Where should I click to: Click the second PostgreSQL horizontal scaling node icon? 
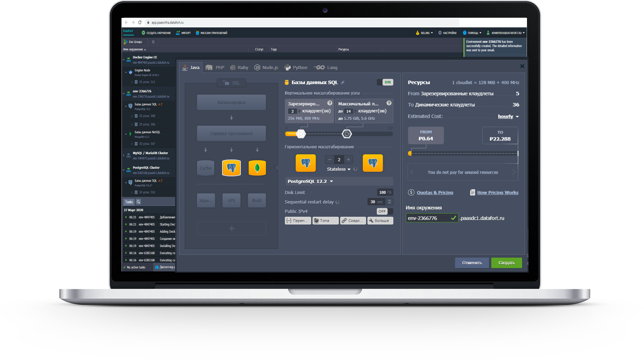373,163
